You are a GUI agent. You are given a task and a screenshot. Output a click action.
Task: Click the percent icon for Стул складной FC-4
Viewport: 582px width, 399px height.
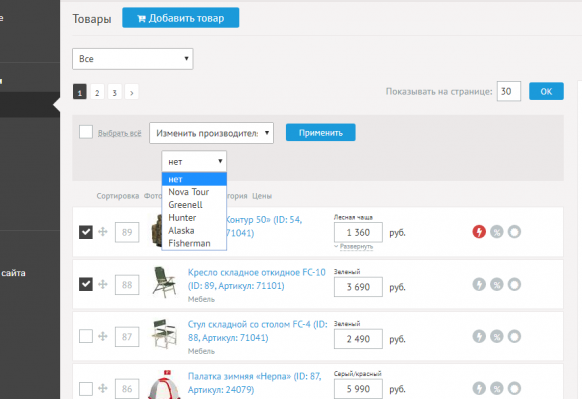coord(497,337)
